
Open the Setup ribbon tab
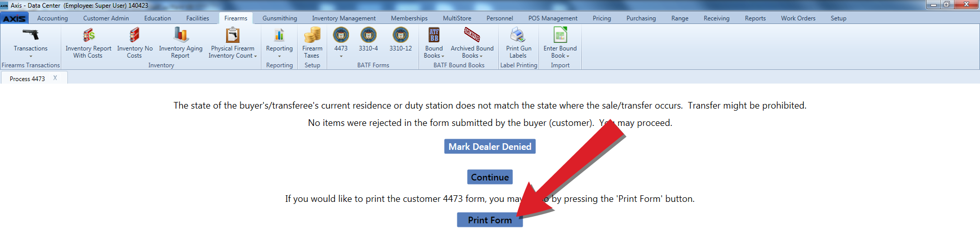pyautogui.click(x=839, y=18)
